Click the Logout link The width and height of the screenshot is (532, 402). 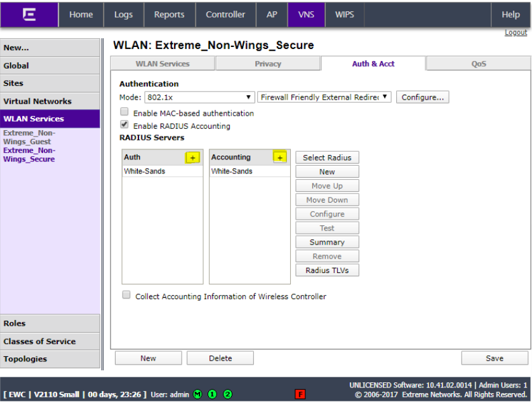[x=515, y=32]
